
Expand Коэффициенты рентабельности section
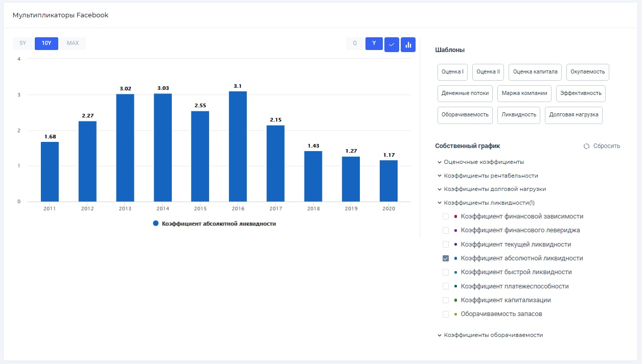click(488, 176)
